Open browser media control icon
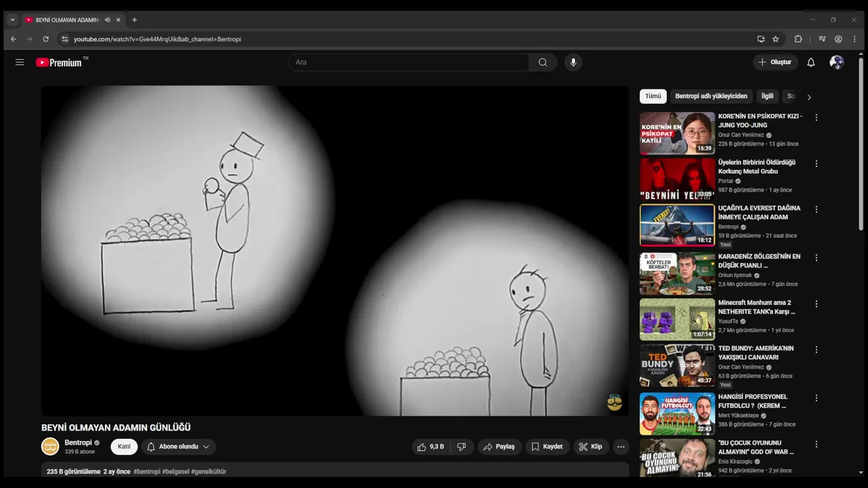This screenshot has width=868, height=488. coord(822,39)
